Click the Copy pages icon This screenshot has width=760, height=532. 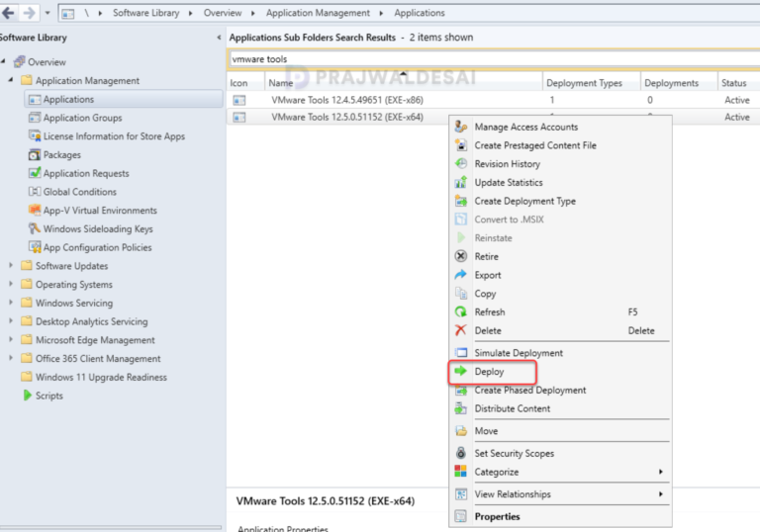point(460,293)
